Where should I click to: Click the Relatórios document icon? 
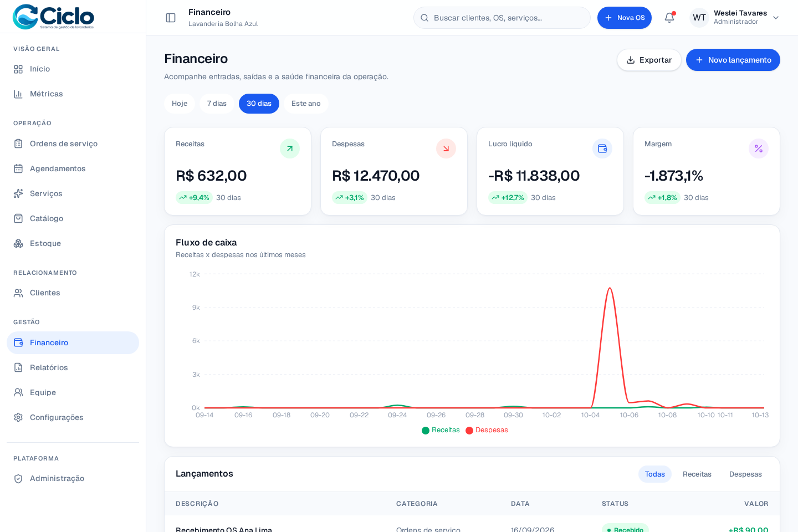coord(18,368)
